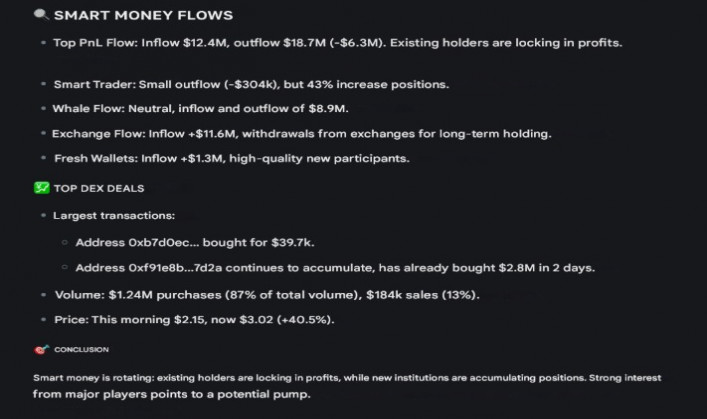This screenshot has height=419, width=707.
Task: Click the Smart Trader small outflow line
Action: pos(251,83)
